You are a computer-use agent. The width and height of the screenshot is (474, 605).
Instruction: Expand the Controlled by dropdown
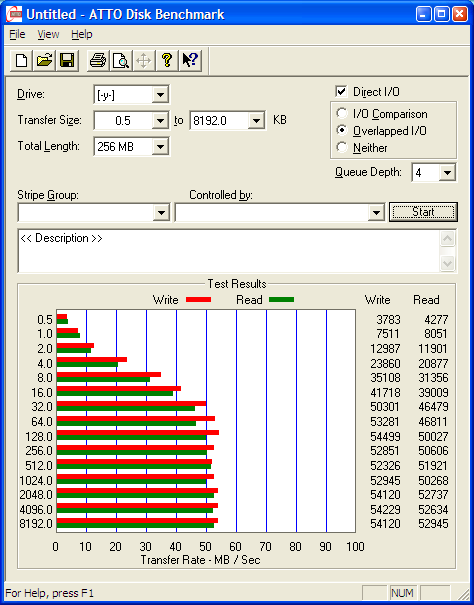pyautogui.click(x=376, y=213)
